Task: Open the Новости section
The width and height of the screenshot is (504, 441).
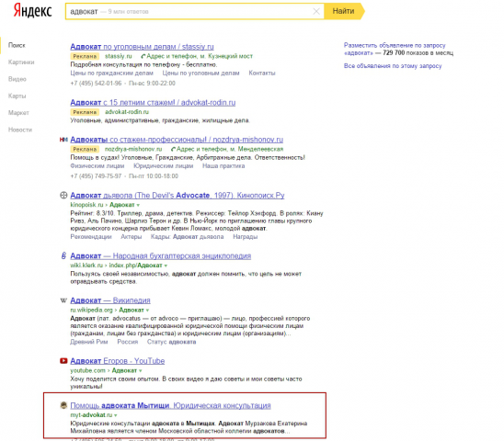Action: pos(20,130)
